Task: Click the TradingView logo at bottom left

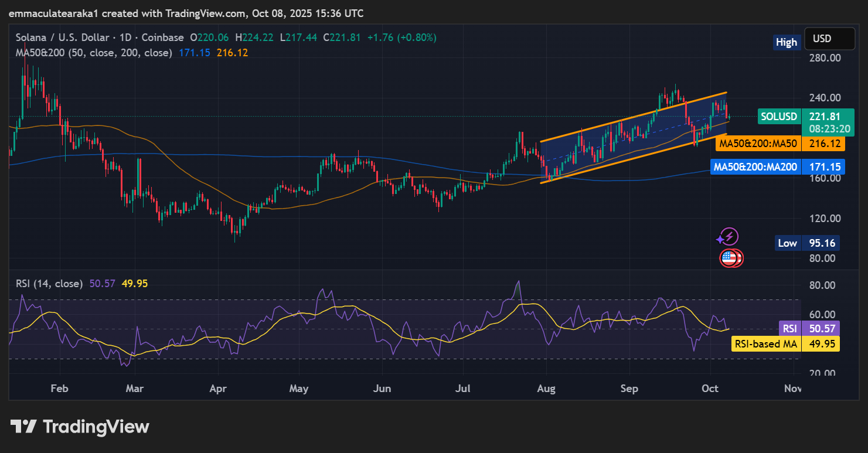Action: tap(80, 427)
